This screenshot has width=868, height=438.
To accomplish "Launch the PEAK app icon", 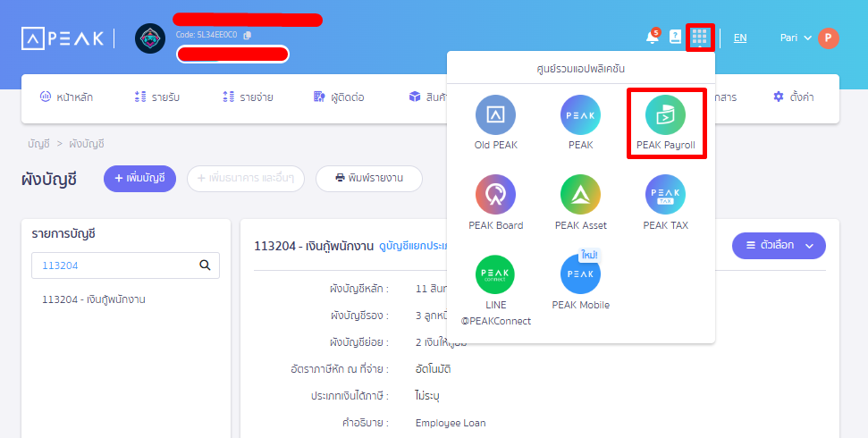I will point(580,123).
